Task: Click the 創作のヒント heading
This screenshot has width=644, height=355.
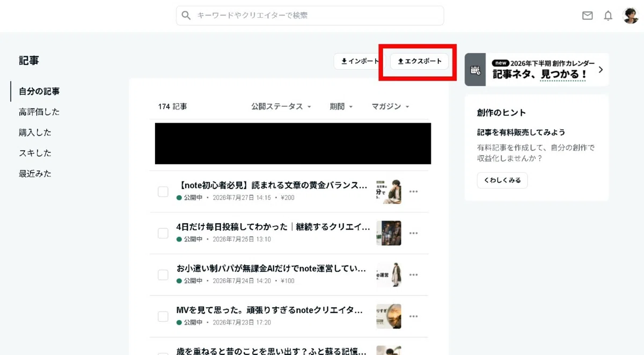Action: (501, 113)
